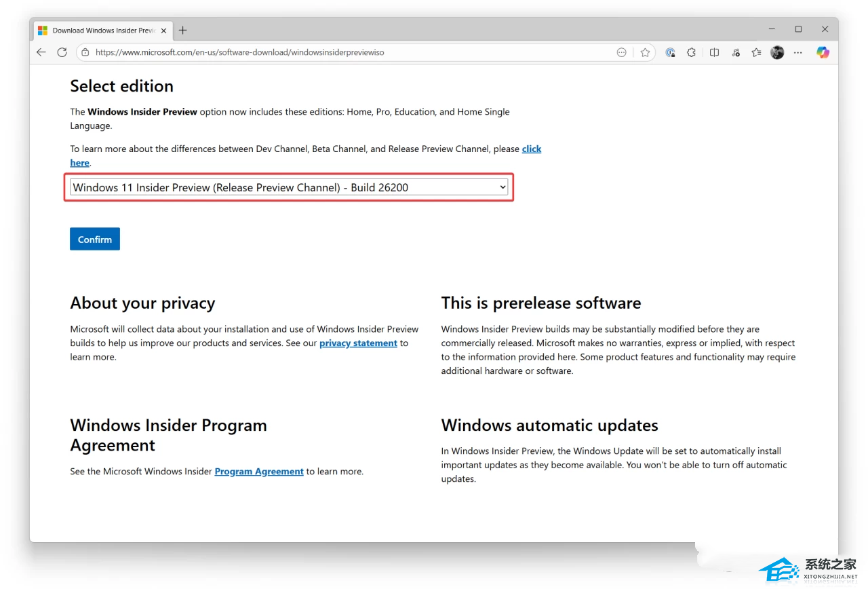The height and width of the screenshot is (589, 868).
Task: Open the Favorites list
Action: (756, 52)
